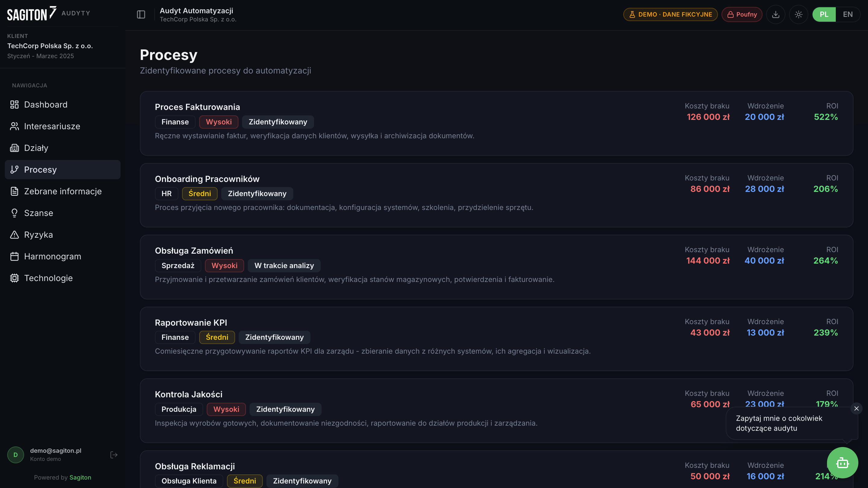Click the HR department tag
The height and width of the screenshot is (488, 868).
pos(166,194)
